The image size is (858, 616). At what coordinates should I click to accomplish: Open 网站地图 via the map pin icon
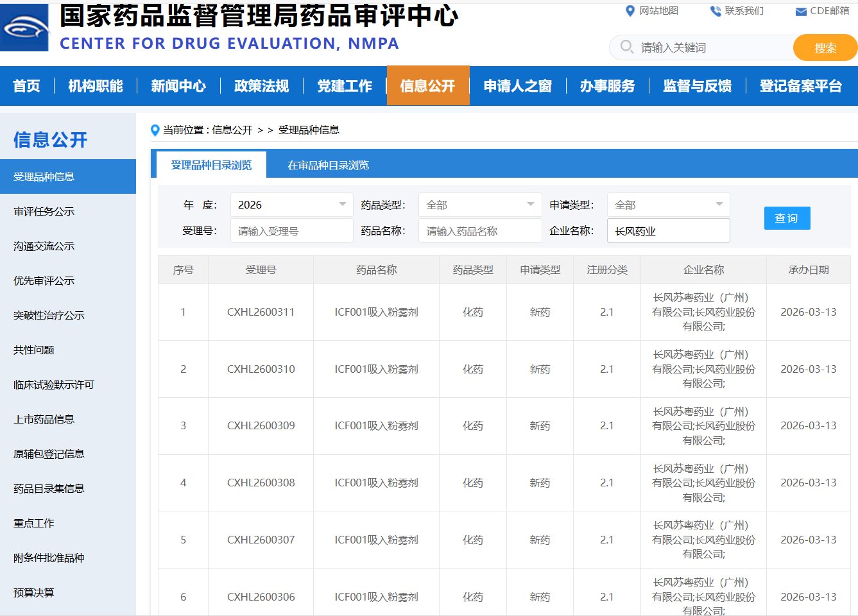click(x=630, y=11)
